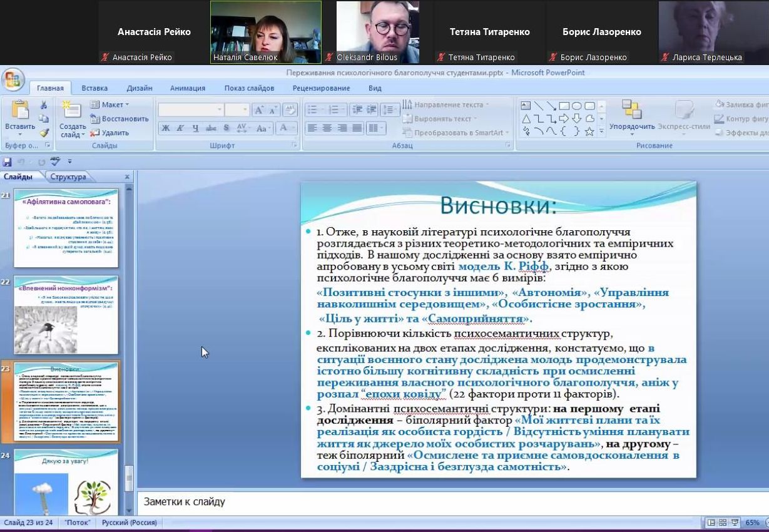769x532 pixels.
Task: Open the Макет layout dropdown
Action: [x=110, y=105]
